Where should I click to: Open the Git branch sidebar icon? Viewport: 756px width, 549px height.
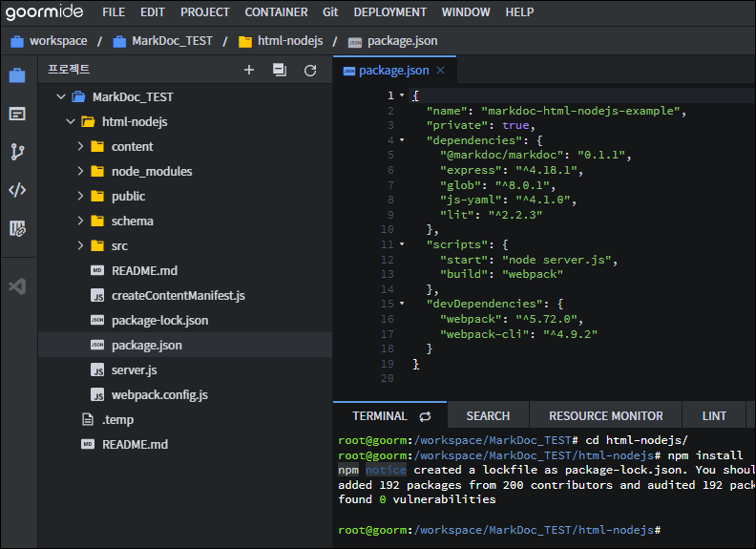17,152
